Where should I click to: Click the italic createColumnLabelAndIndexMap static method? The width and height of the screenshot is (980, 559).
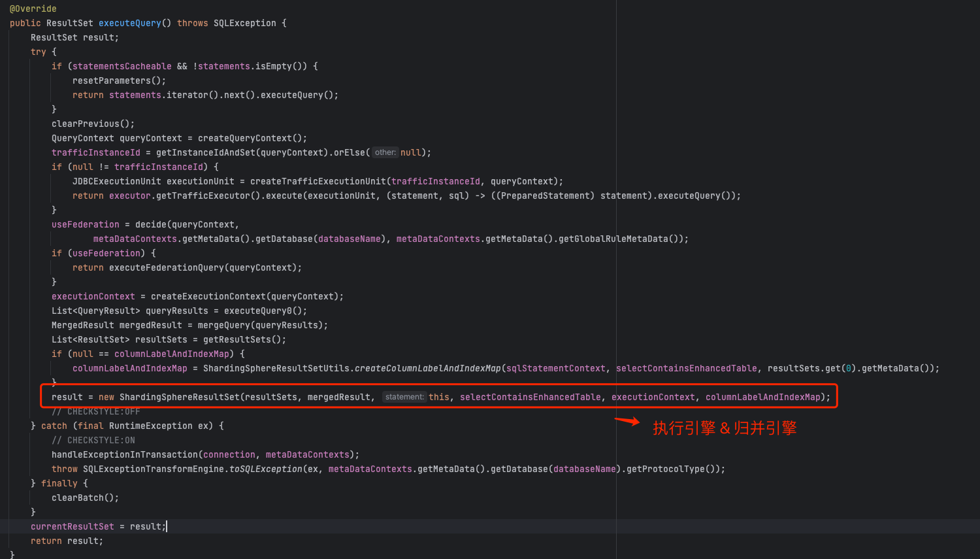coord(427,368)
